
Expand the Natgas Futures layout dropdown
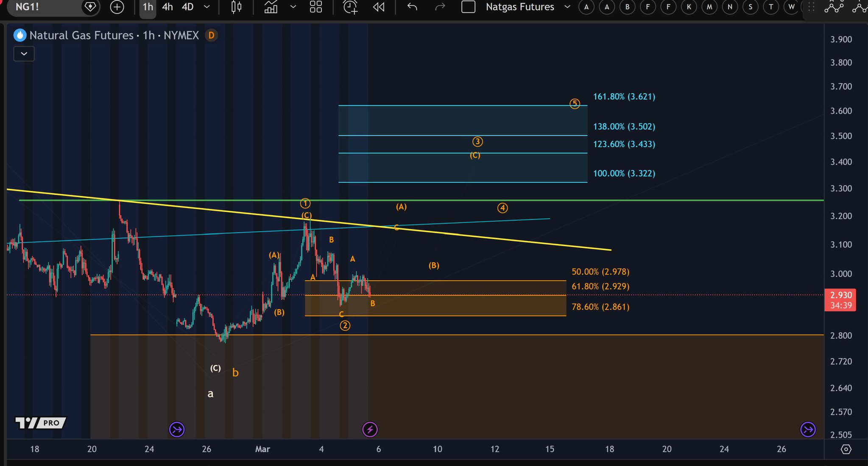coord(567,7)
